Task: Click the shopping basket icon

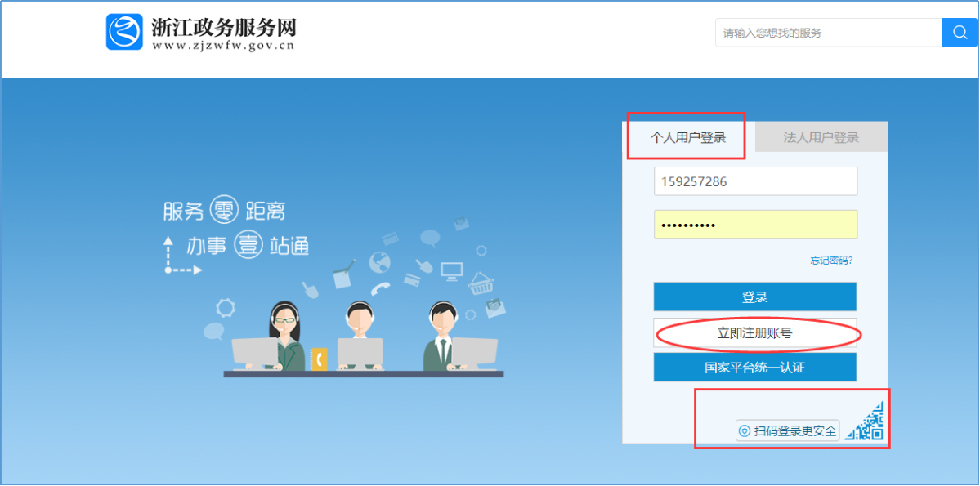Action: point(481,283)
